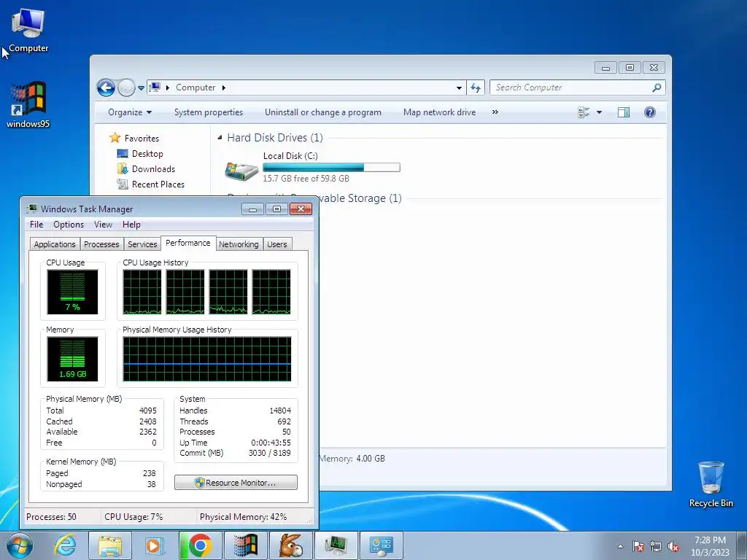747x560 pixels.
Task: Click Commit (MB) value 3030 / 8189
Action: [x=269, y=454]
